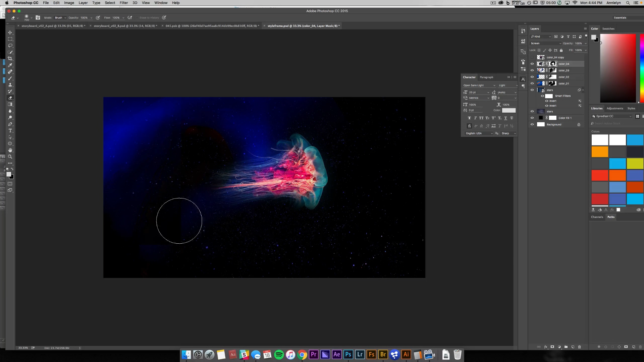Hide the Background layer visibility
Screen dimensions: 644x362
coord(532,124)
